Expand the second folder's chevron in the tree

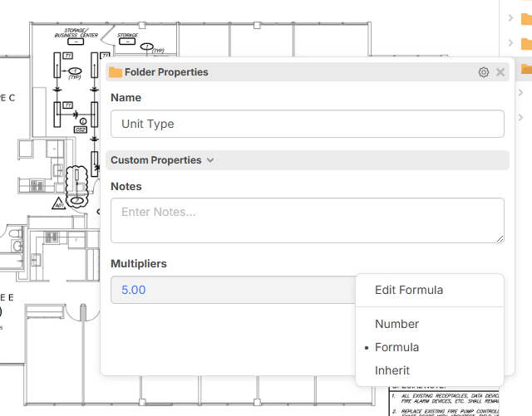click(510, 42)
